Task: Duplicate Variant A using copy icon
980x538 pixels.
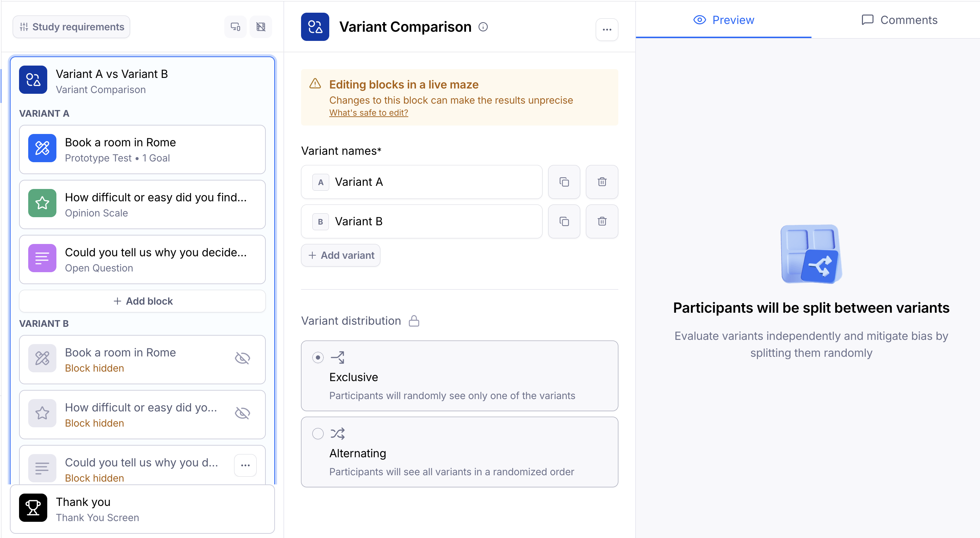Action: pos(564,182)
